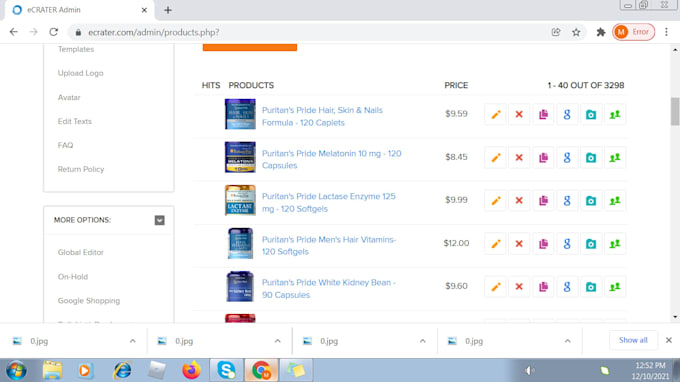Edit the Melatonin 10 mg product

(495, 157)
